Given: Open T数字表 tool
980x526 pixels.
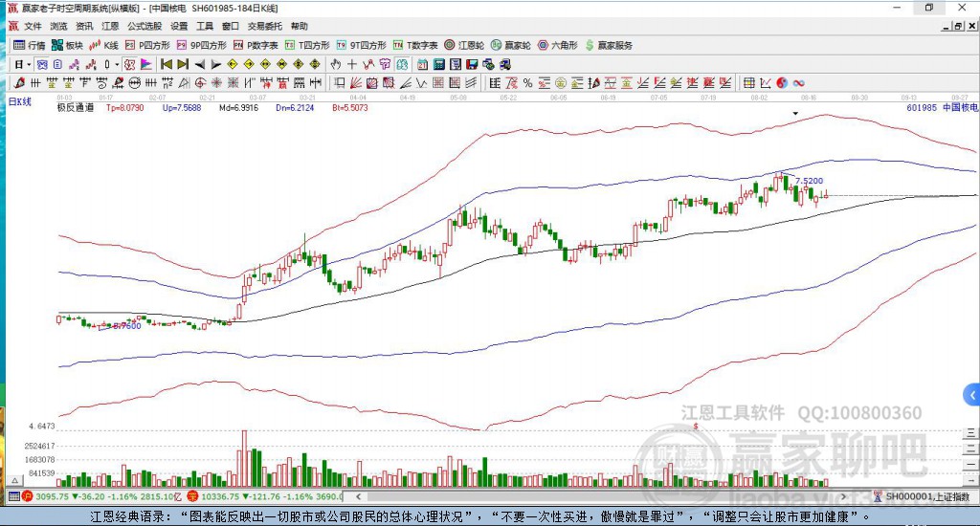Looking at the screenshot, I should pyautogui.click(x=415, y=45).
